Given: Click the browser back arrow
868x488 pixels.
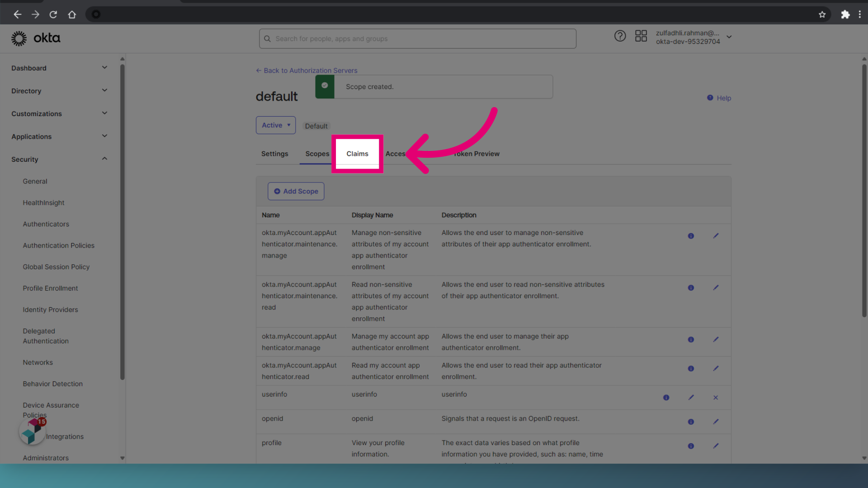Looking at the screenshot, I should pos(18,14).
